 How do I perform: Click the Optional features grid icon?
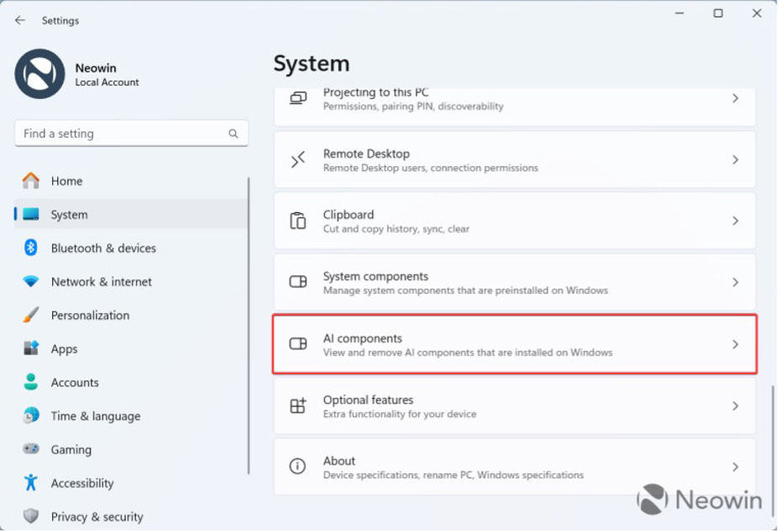pyautogui.click(x=298, y=406)
